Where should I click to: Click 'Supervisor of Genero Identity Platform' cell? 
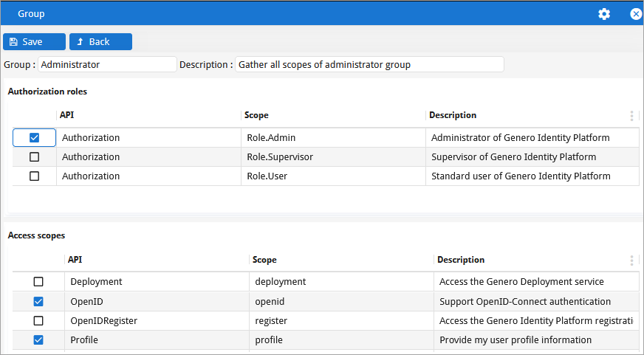[x=532, y=156]
